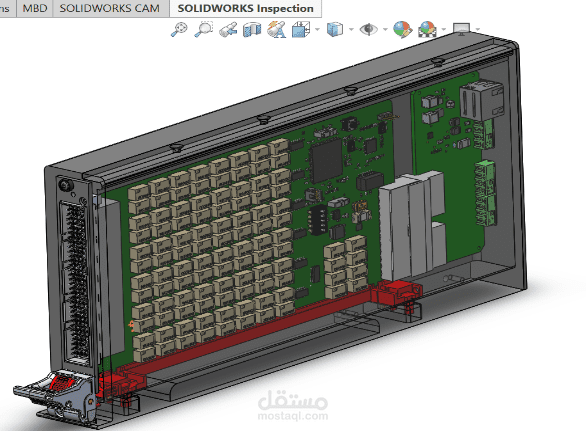The height and width of the screenshot is (431, 586).
Task: Click the Display Style cube icon
Action: click(334, 29)
